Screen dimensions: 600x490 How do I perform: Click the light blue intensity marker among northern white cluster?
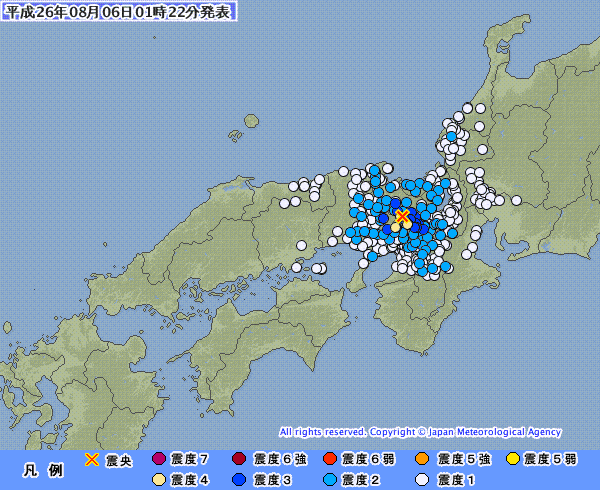point(452,136)
